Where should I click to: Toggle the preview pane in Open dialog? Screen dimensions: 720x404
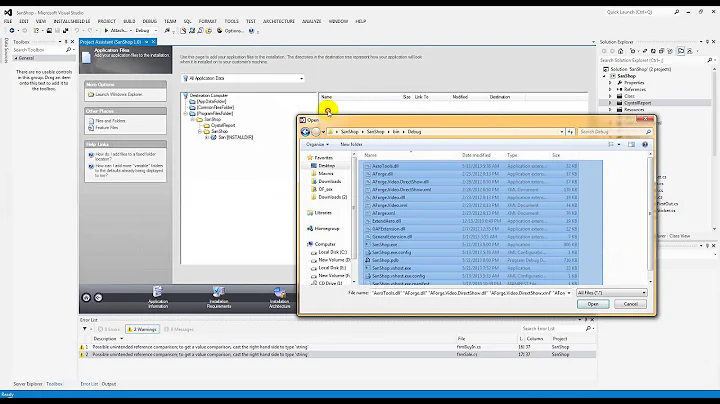631,144
